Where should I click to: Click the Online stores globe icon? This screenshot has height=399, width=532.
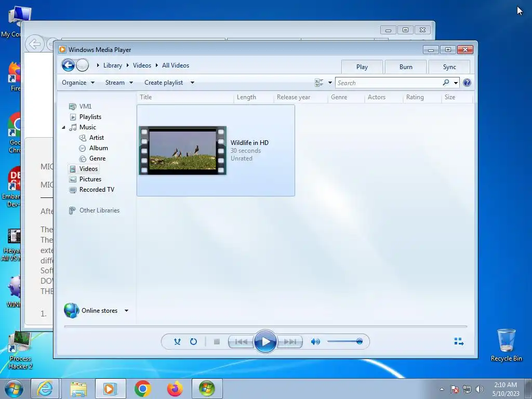point(72,311)
